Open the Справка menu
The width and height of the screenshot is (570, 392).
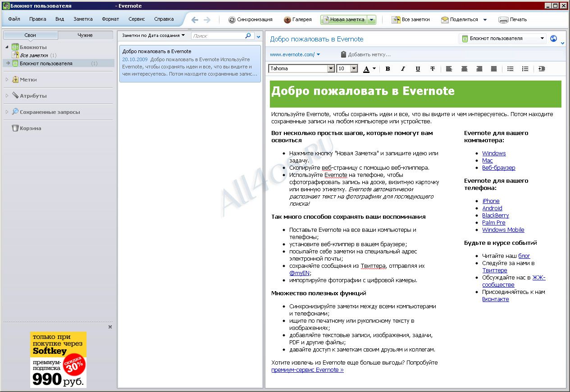point(164,19)
